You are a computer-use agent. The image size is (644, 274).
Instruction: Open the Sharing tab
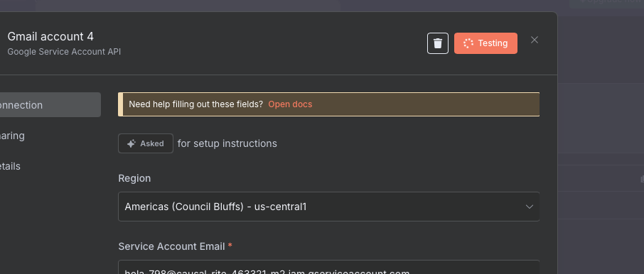(x=49, y=136)
